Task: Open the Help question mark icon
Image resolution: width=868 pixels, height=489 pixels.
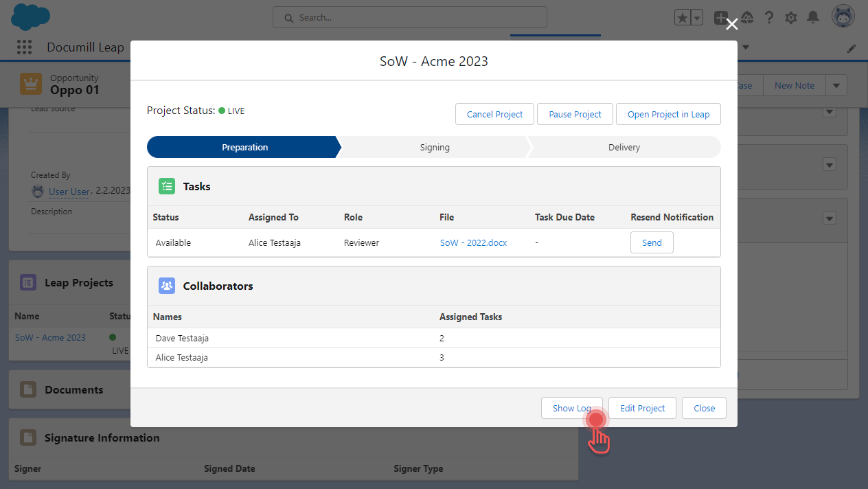Action: coord(769,18)
